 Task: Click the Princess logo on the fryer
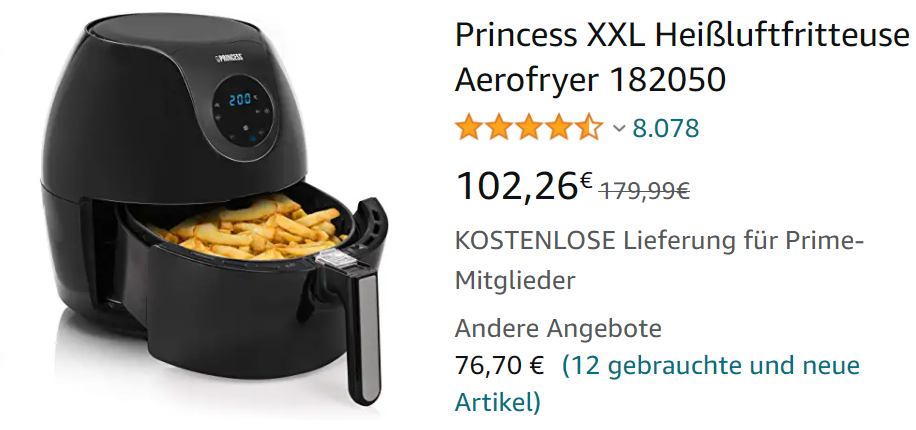(x=229, y=58)
